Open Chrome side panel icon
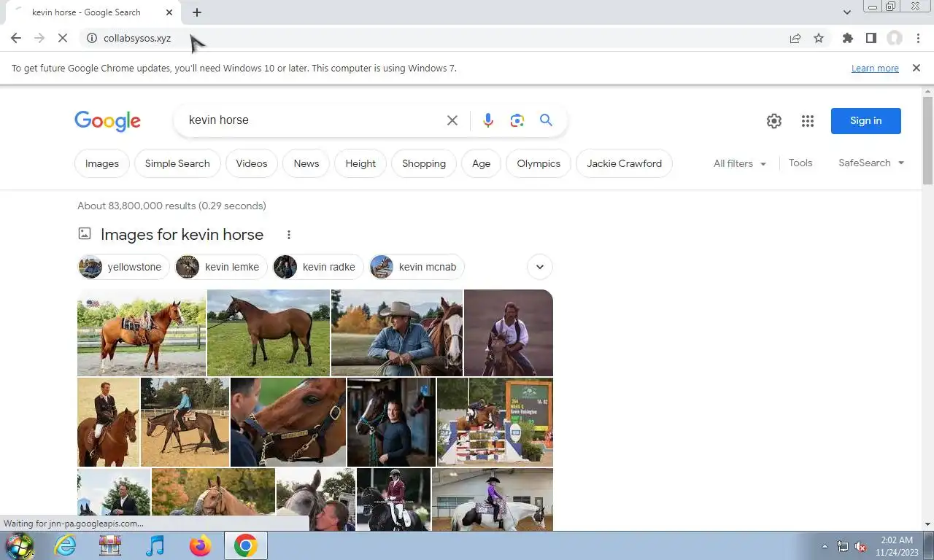The width and height of the screenshot is (934, 560). [871, 38]
